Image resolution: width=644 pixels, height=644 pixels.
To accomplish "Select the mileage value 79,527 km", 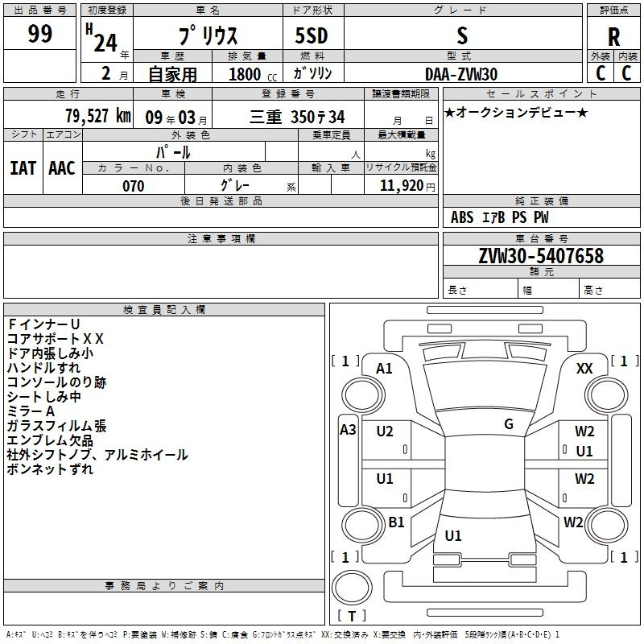I will 97,116.
